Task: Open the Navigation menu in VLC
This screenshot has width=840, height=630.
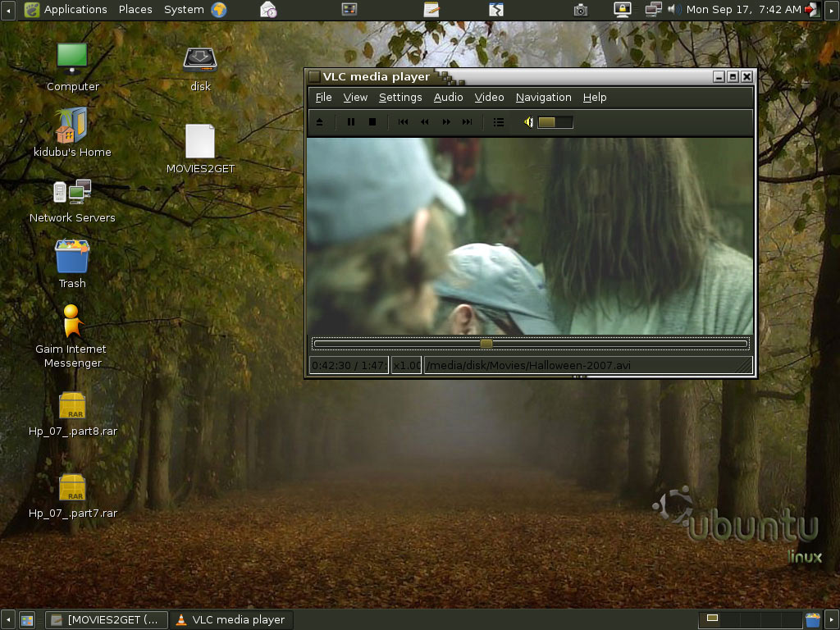Action: (543, 97)
